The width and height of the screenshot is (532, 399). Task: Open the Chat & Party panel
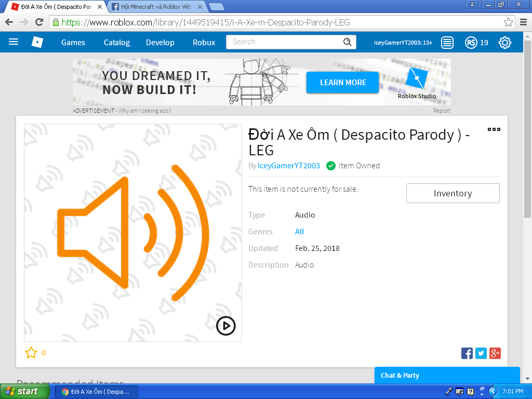[x=447, y=375]
